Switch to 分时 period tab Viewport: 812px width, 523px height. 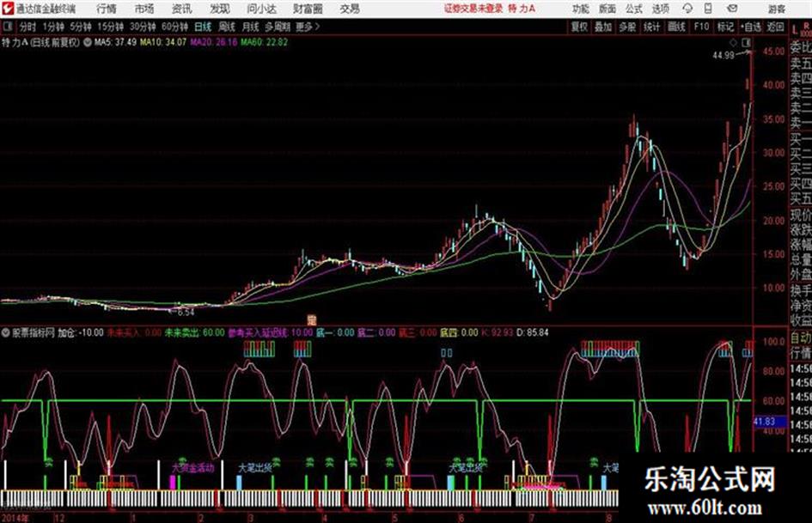tap(28, 27)
